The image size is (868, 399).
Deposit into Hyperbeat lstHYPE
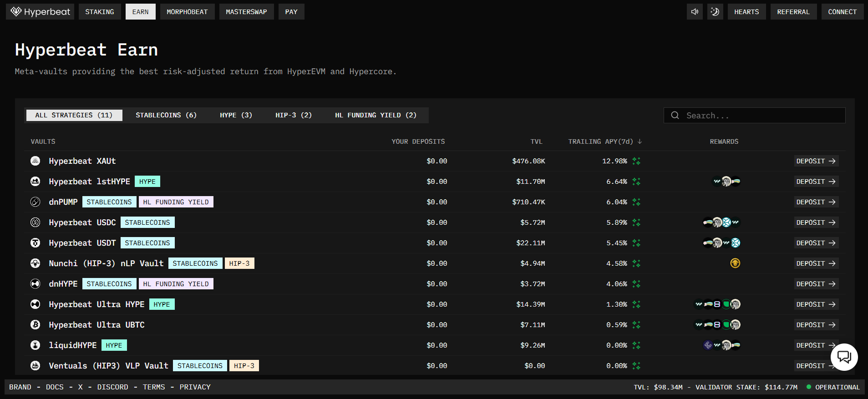tap(816, 182)
